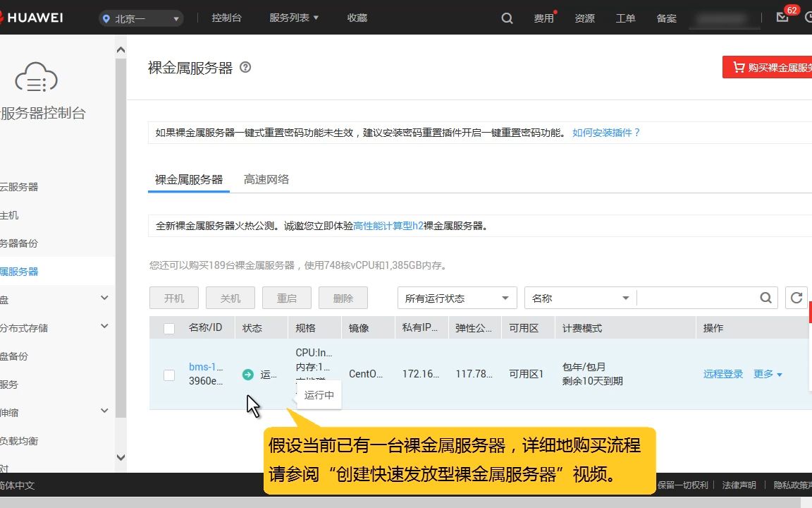Viewport: 812px width, 508px height.
Task: Click the 117.78 elastic IP cell
Action: [x=474, y=374]
